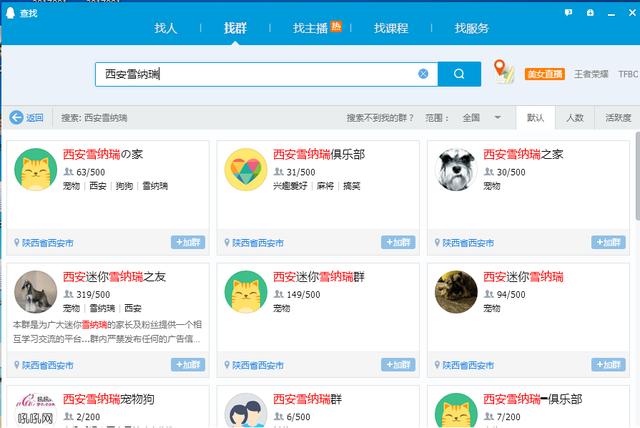
Task: Click location pin on 西安迷你雪纳瑞之友 card
Action: click(17, 365)
